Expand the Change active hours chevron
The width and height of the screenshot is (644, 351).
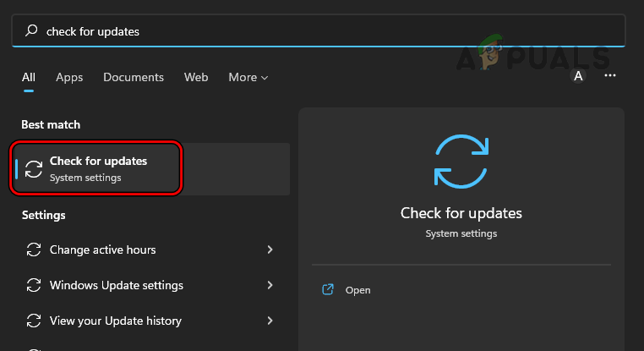pyautogui.click(x=270, y=250)
